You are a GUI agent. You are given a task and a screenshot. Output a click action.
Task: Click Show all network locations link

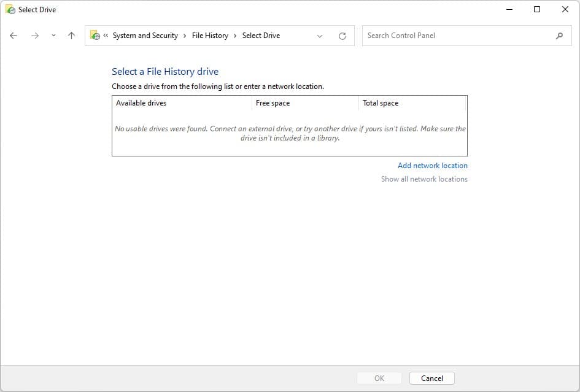point(424,179)
